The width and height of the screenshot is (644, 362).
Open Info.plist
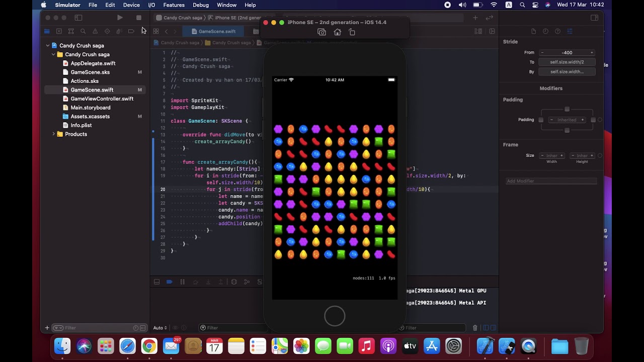click(81, 125)
